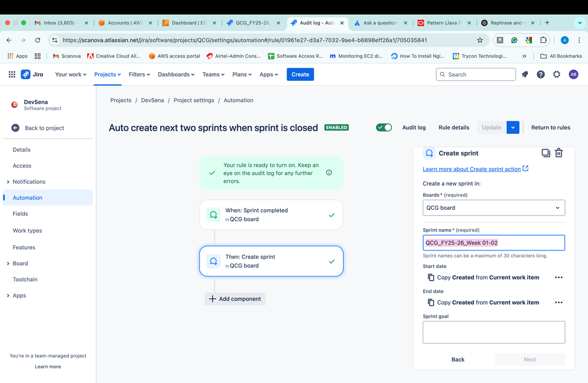Click the Back button in Create sprint panel

coord(457,359)
